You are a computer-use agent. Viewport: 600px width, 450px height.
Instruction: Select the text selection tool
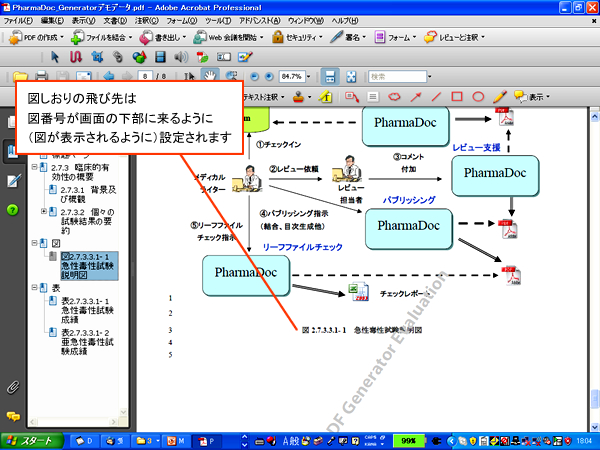coord(189,76)
